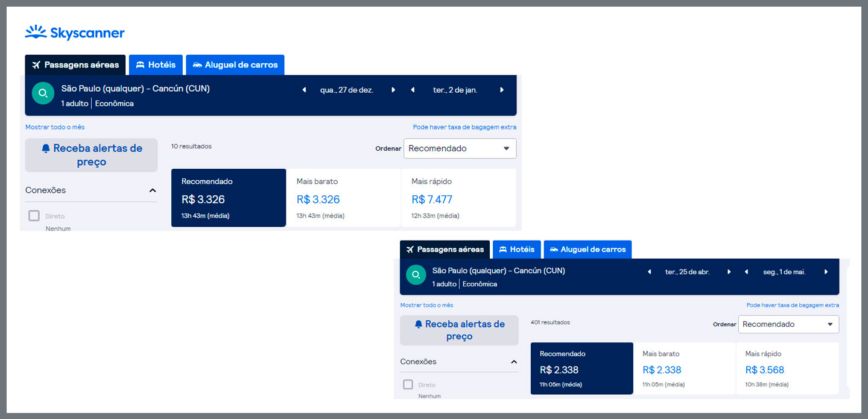Open search icon in April results panel

pyautogui.click(x=416, y=275)
